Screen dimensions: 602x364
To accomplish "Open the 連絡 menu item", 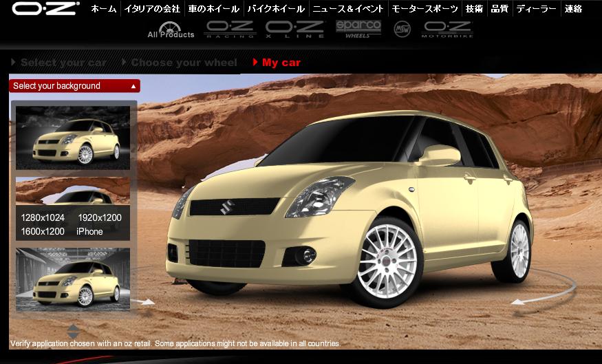I will tap(574, 8).
